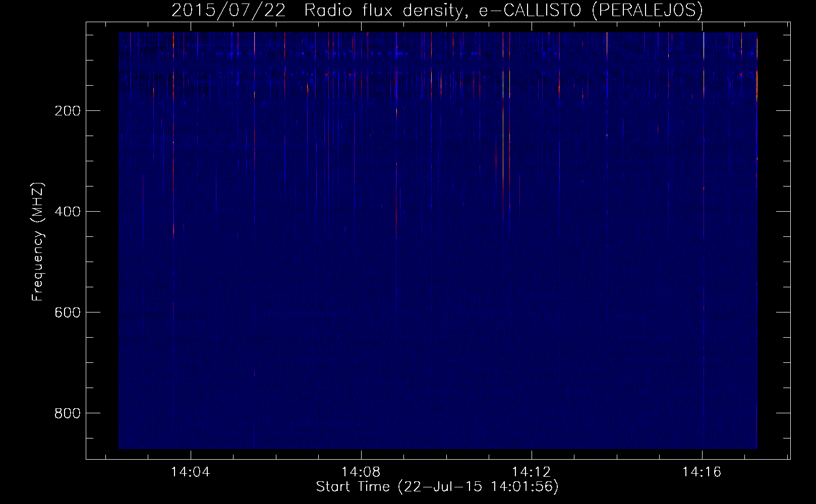Click the 800 frequency tick label
Screen dimensions: 816x504
pyautogui.click(x=67, y=413)
